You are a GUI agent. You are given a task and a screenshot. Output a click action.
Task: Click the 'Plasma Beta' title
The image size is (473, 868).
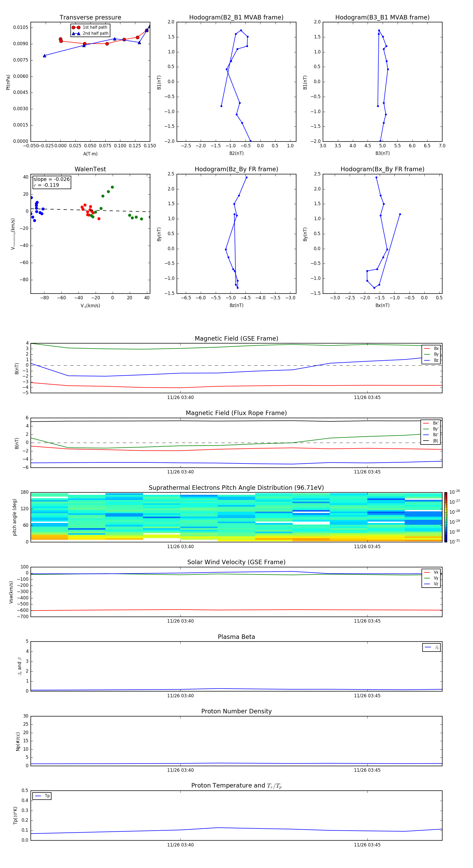click(236, 637)
